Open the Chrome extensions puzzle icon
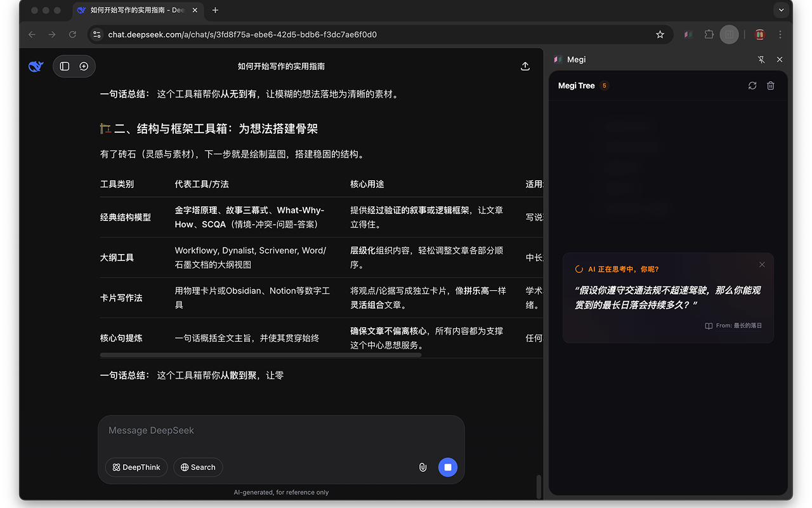 (709, 34)
